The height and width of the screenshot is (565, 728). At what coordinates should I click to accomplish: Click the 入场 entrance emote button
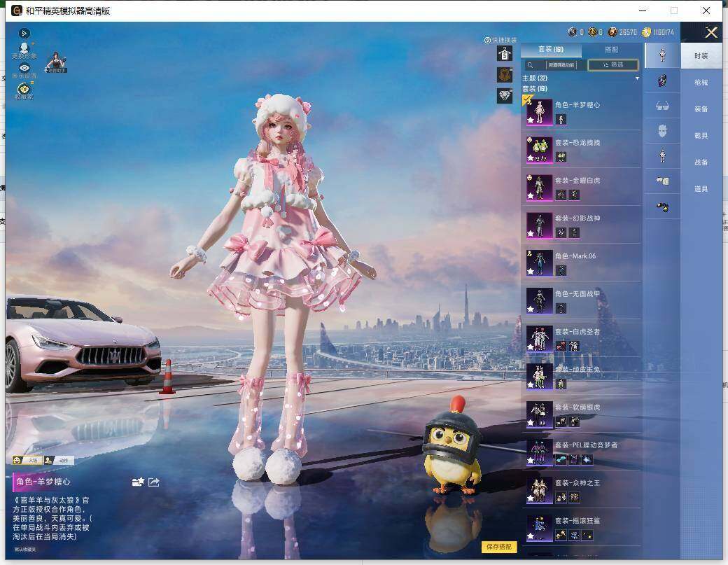click(x=27, y=460)
